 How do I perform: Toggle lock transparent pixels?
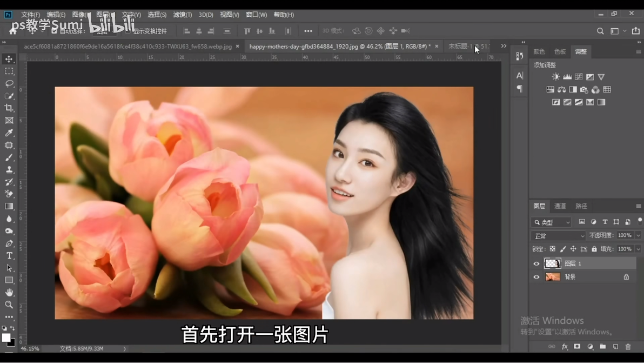[x=552, y=249]
